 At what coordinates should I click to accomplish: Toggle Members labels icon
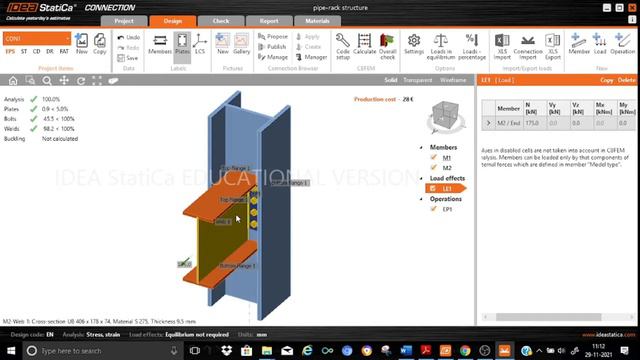[x=160, y=44]
